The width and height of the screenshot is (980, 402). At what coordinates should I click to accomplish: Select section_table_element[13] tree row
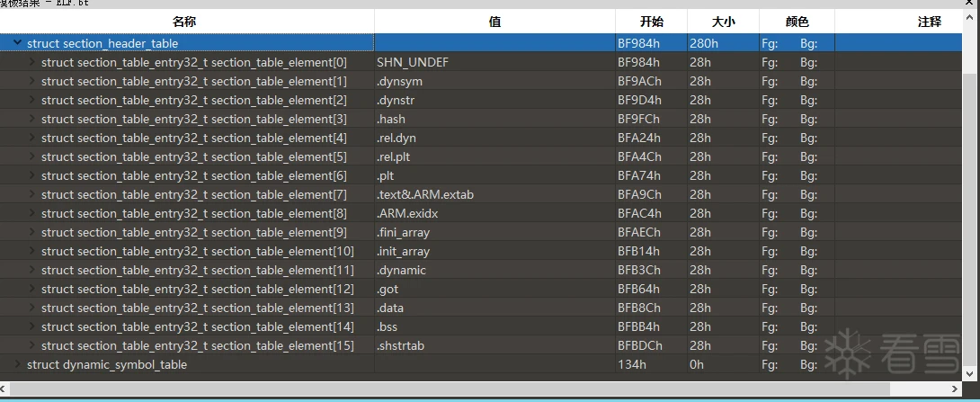(x=481, y=308)
